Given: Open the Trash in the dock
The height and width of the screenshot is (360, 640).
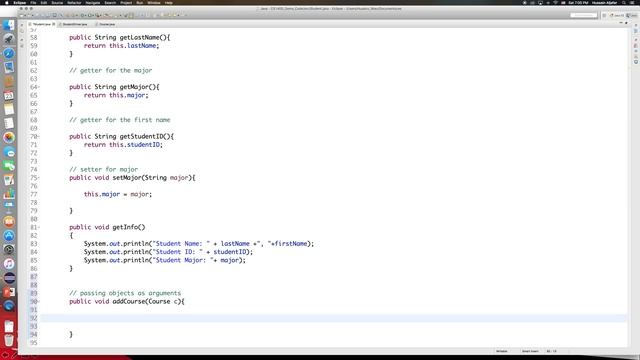Looking at the screenshot, I should point(9,340).
